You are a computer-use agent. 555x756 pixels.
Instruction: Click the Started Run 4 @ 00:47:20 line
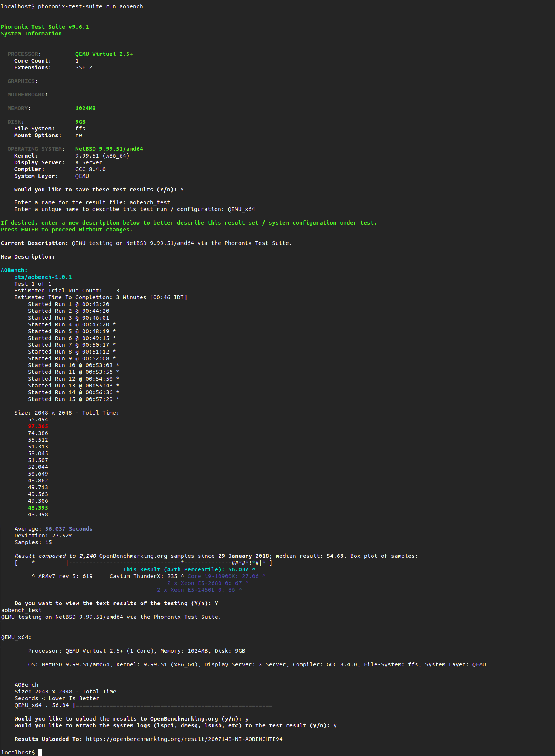point(72,324)
